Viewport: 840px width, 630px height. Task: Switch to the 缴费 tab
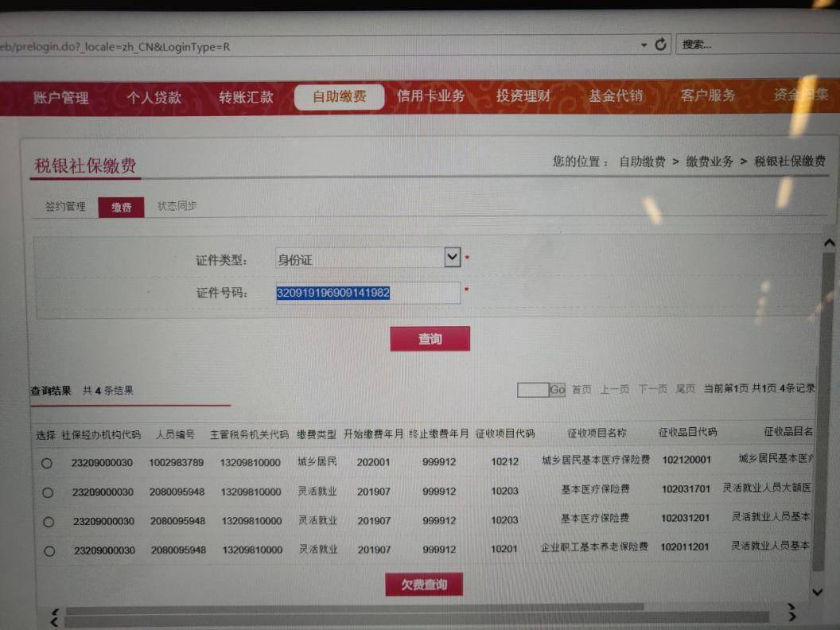(x=122, y=208)
